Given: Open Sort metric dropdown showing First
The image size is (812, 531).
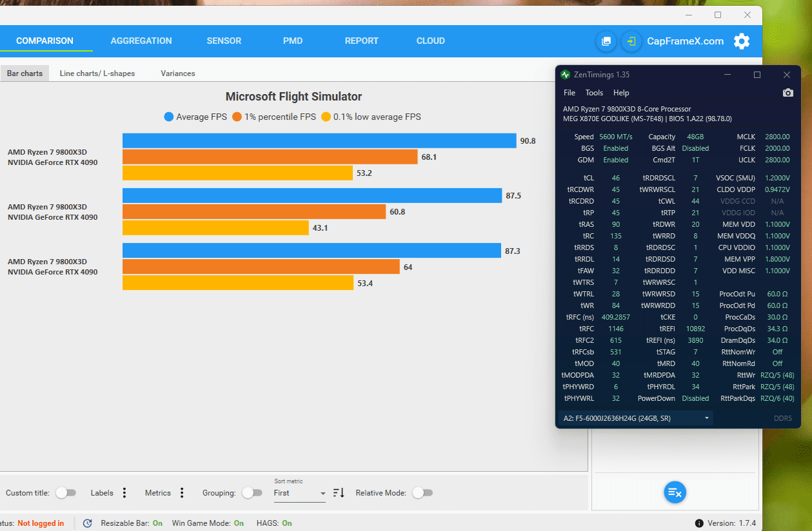Looking at the screenshot, I should click(300, 493).
